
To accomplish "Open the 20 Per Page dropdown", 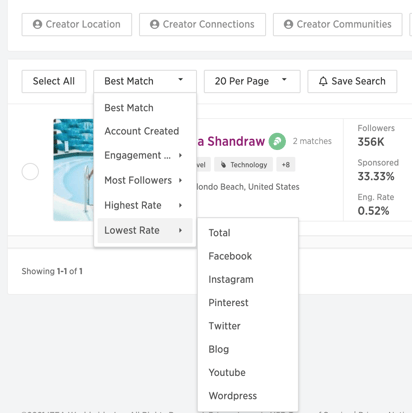I will (x=252, y=81).
